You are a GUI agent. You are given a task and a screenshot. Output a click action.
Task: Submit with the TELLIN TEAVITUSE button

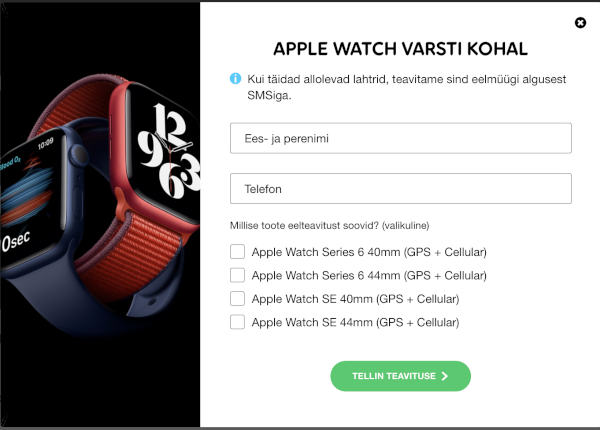point(400,376)
